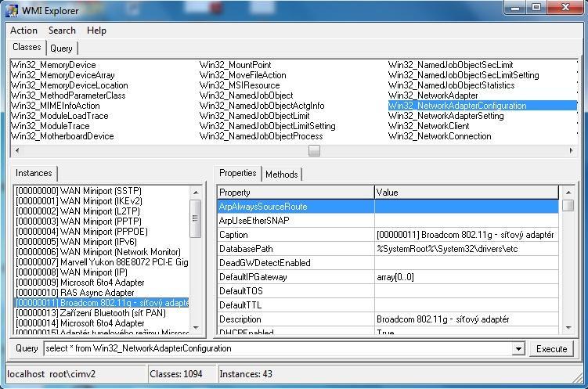The image size is (588, 389).
Task: Select the DefaultIPGateway property row
Action: click(x=388, y=277)
